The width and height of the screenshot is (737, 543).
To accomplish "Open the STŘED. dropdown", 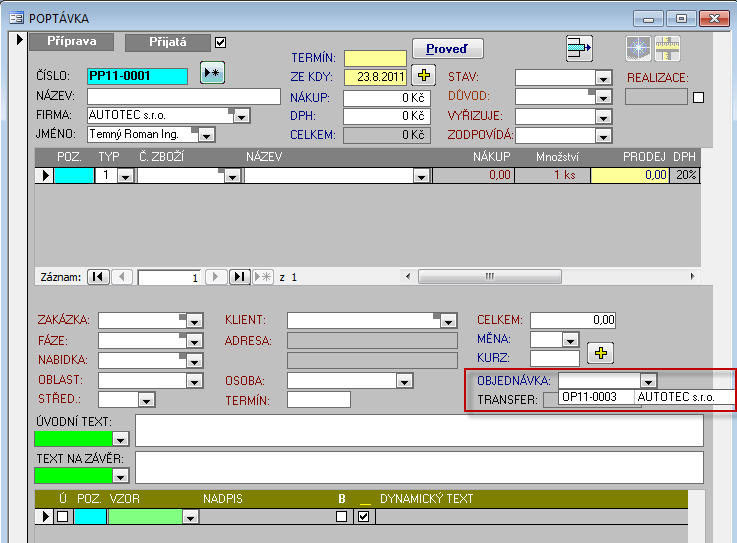I will click(146, 401).
